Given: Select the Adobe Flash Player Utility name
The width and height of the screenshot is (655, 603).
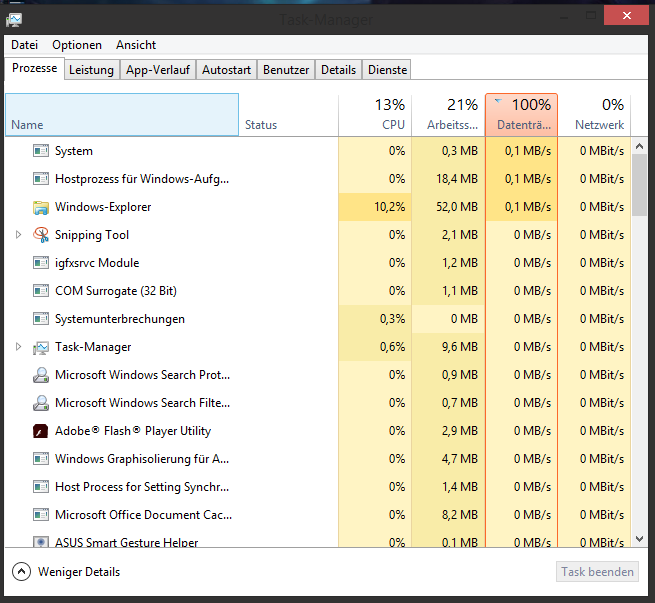Looking at the screenshot, I should click(133, 431).
